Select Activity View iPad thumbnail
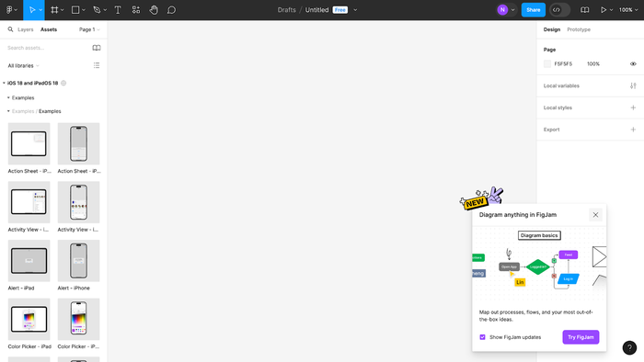This screenshot has width=644, height=362. click(29, 202)
